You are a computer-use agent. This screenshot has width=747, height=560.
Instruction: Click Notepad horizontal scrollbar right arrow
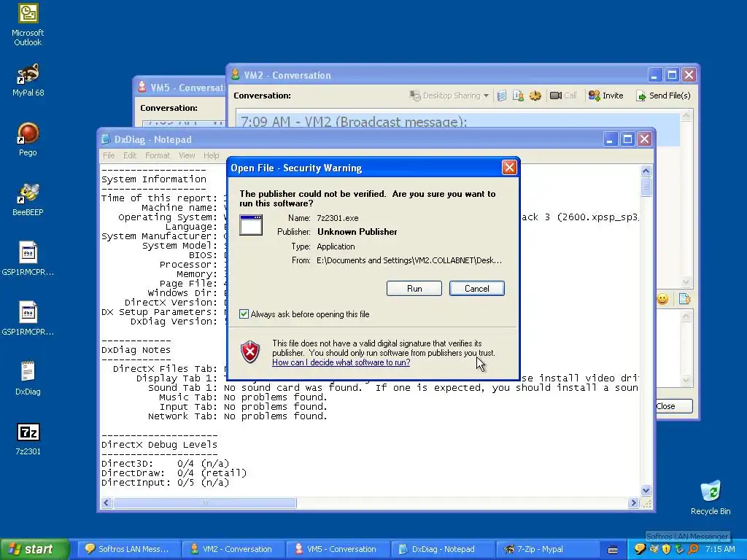coord(633,503)
